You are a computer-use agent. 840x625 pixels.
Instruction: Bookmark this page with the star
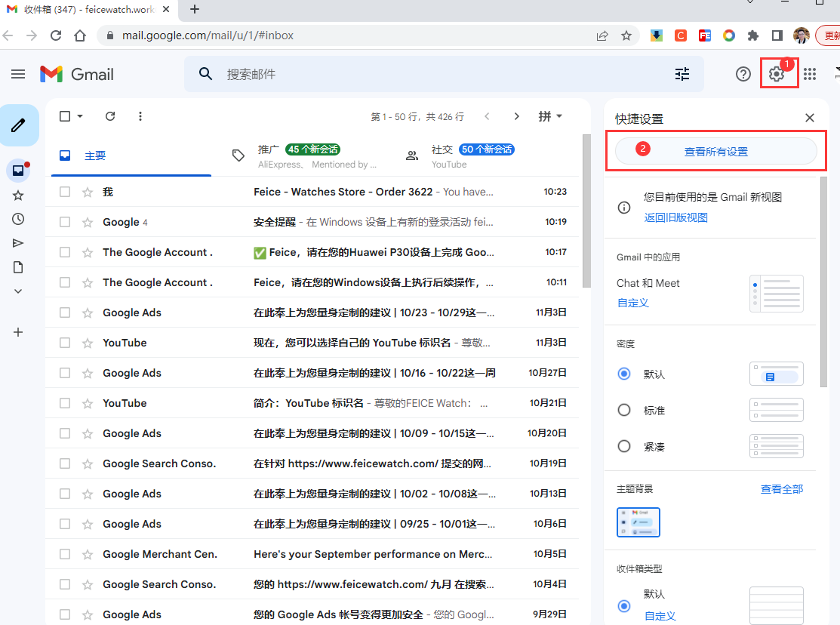coord(626,35)
